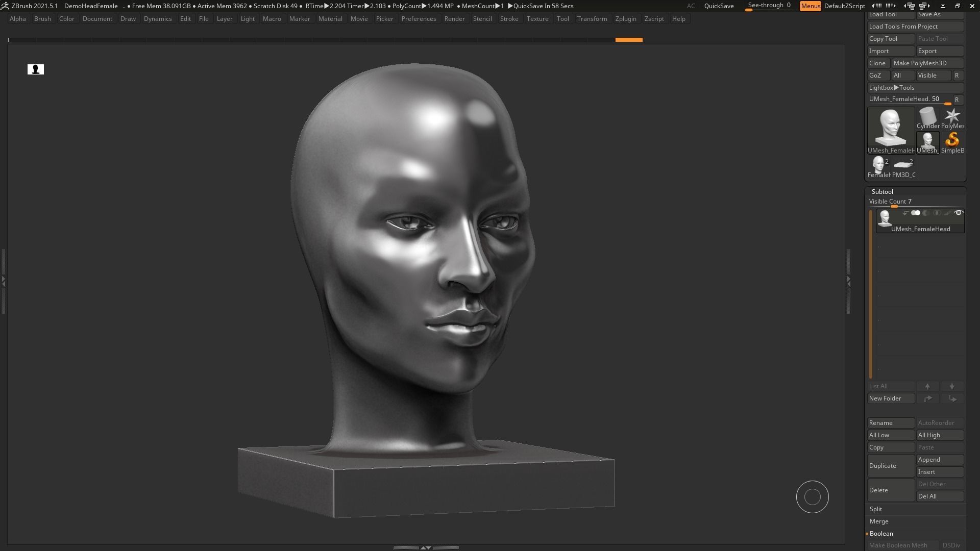980x551 pixels.
Task: Click the large UMesh_FemaleHead current tool preview
Action: point(891,131)
